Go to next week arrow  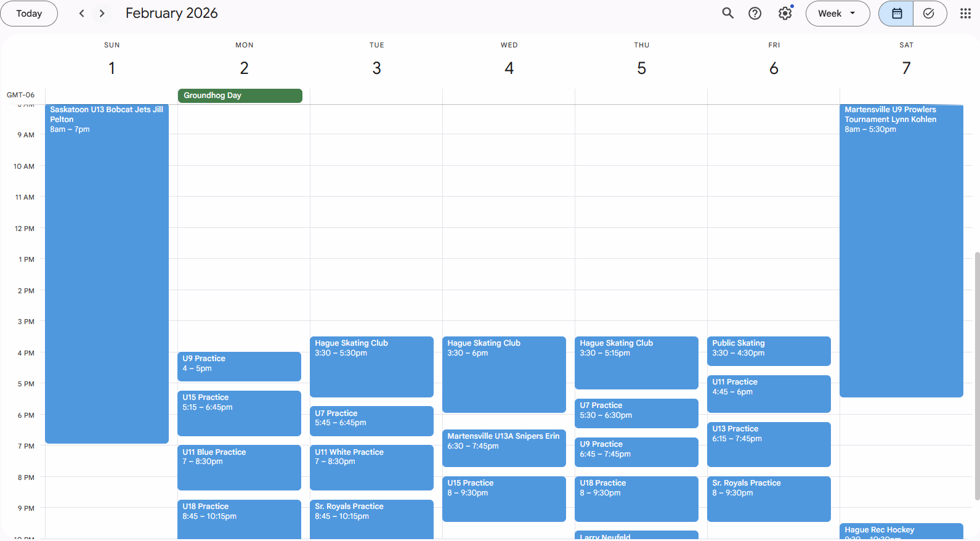tap(102, 14)
